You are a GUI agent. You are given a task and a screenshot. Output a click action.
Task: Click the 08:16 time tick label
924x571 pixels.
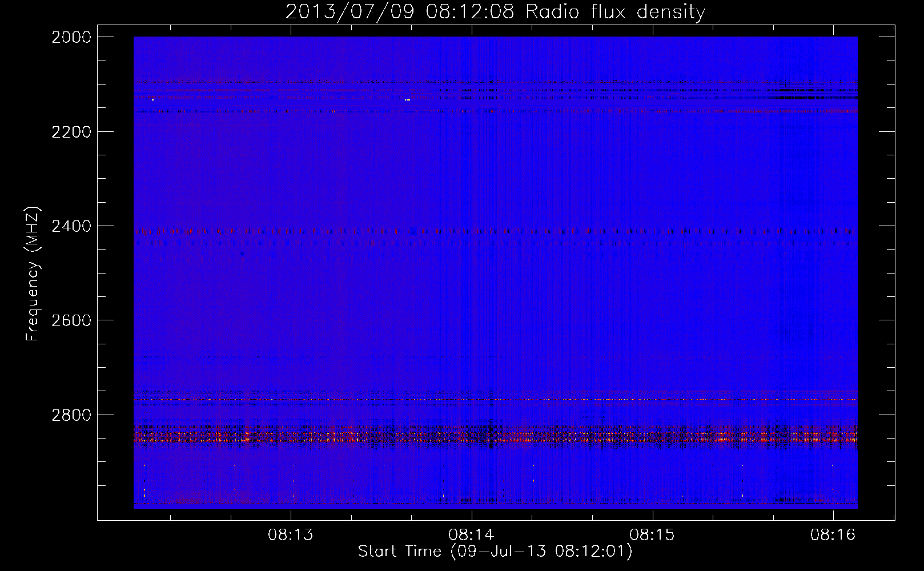pos(833,535)
